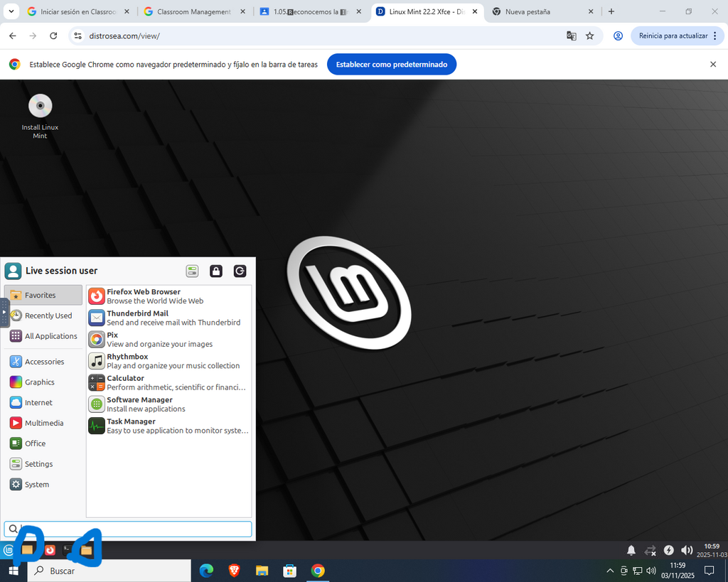Click the lock screen icon in menu header

[x=216, y=271]
